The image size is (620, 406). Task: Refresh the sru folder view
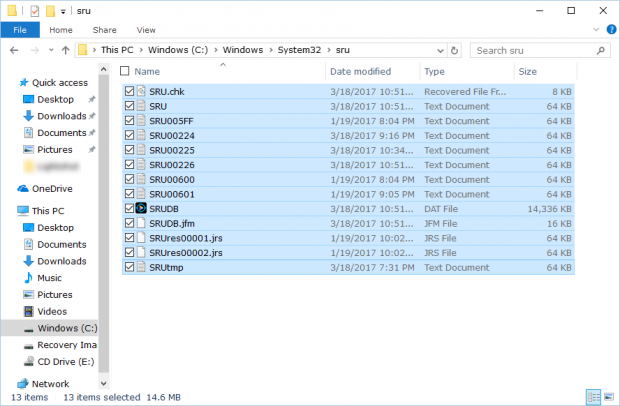pyautogui.click(x=454, y=51)
